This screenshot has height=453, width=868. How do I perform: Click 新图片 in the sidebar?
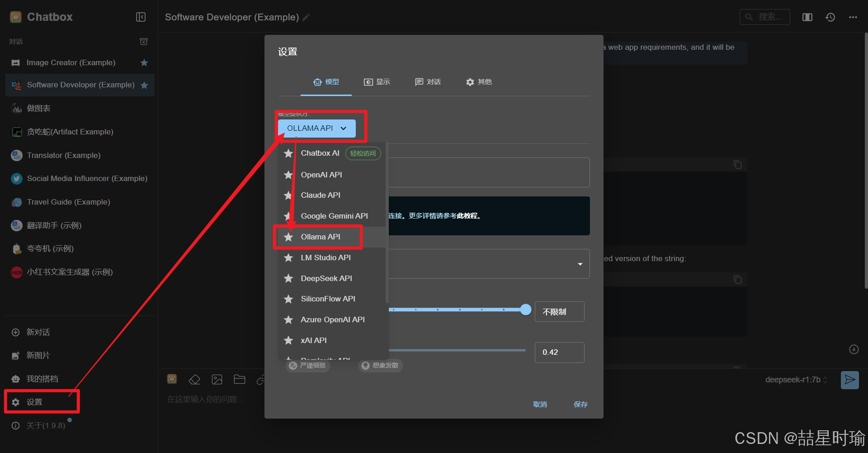coord(80,355)
